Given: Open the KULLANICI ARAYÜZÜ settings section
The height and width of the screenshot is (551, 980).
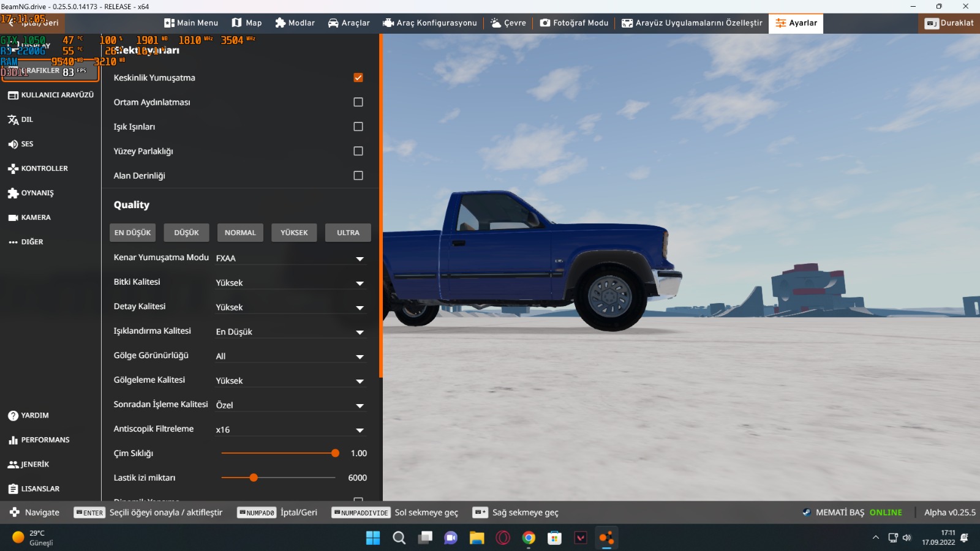Looking at the screenshot, I should click(50, 95).
